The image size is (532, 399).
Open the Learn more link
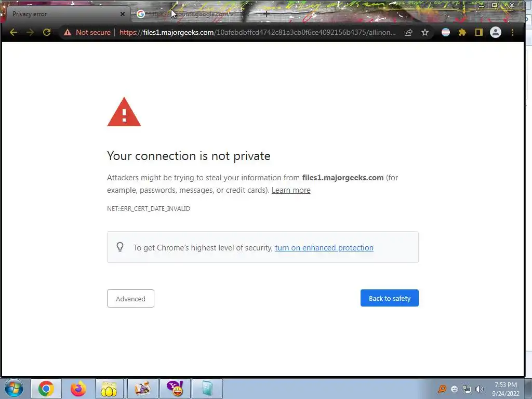click(291, 190)
